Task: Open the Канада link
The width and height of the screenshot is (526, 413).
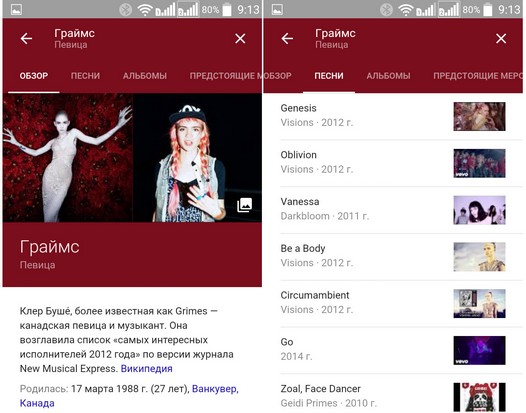Action: [x=37, y=403]
